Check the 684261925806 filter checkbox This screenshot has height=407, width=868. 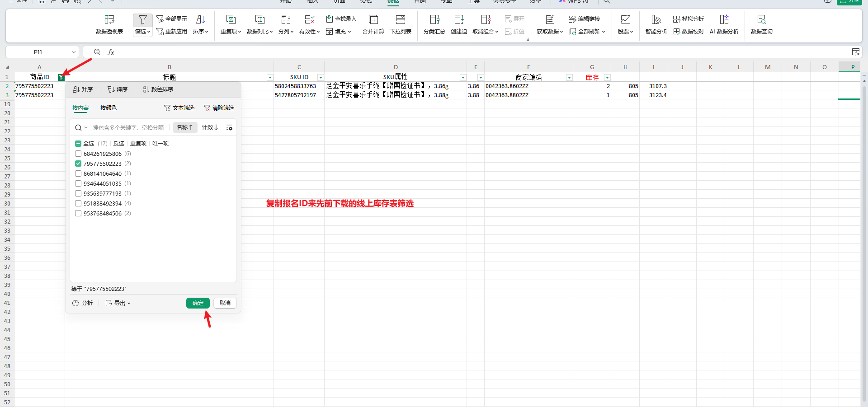click(x=78, y=154)
